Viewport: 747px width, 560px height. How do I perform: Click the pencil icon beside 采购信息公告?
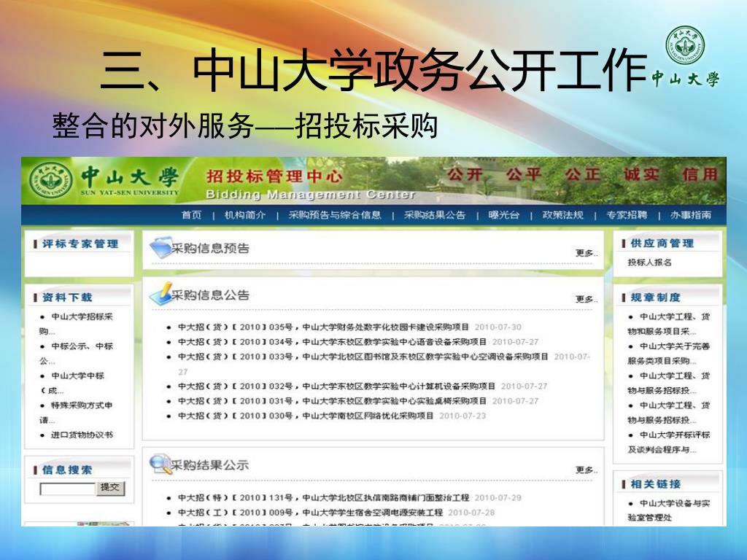click(x=160, y=293)
